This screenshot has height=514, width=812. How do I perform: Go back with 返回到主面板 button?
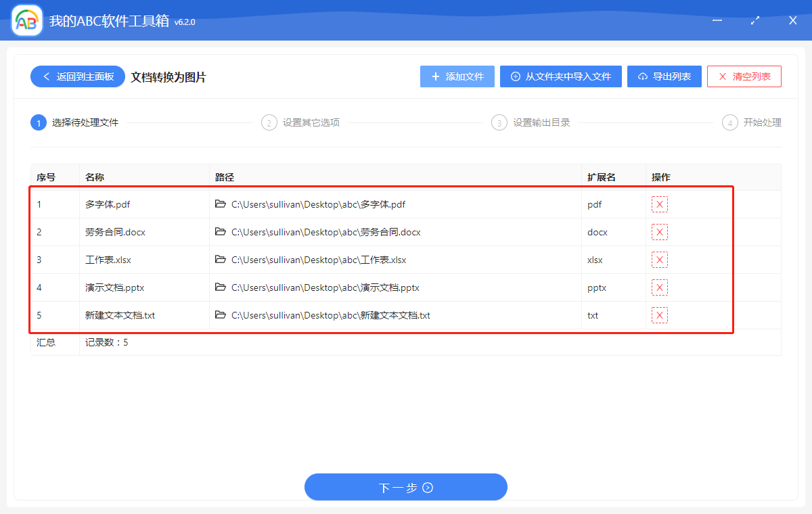pos(77,76)
